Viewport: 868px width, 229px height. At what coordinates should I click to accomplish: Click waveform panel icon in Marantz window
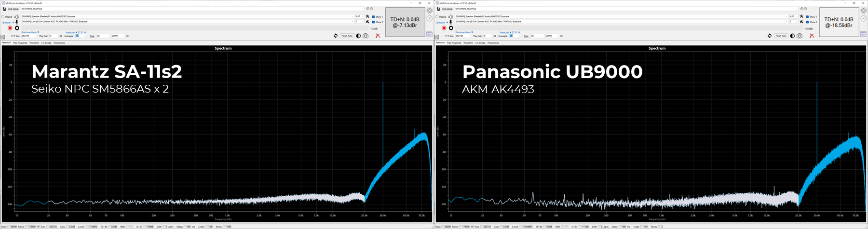point(429,34)
